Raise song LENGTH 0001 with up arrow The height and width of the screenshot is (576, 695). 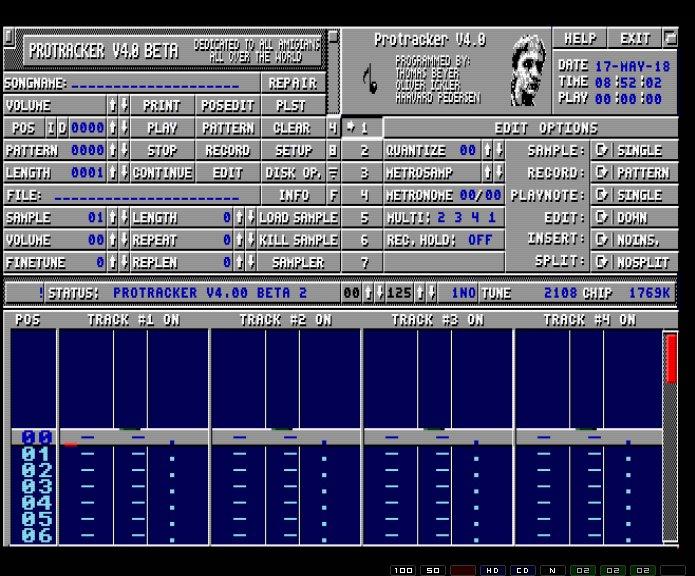pos(113,172)
